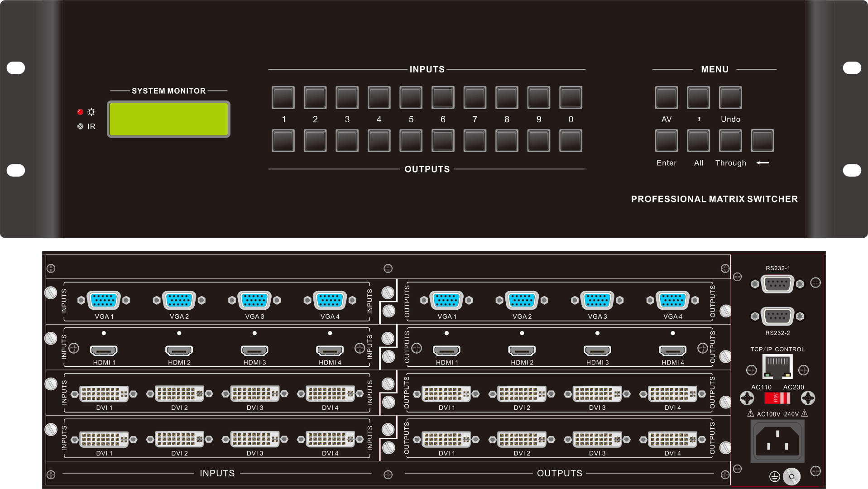The width and height of the screenshot is (868, 489).
Task: Click the red power indicator LED
Action: [80, 112]
